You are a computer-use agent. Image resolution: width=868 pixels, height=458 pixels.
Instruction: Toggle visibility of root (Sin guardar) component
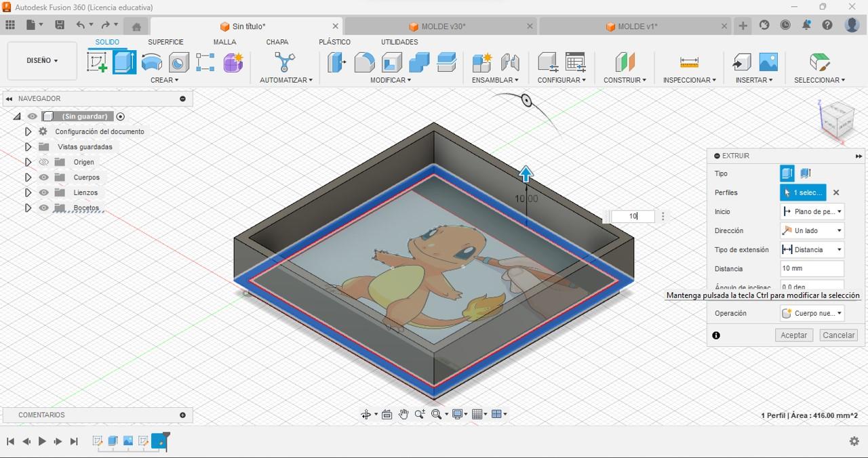coord(32,117)
